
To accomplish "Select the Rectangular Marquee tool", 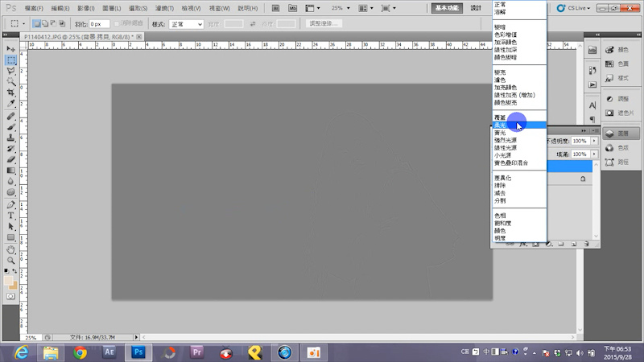I will point(11,60).
